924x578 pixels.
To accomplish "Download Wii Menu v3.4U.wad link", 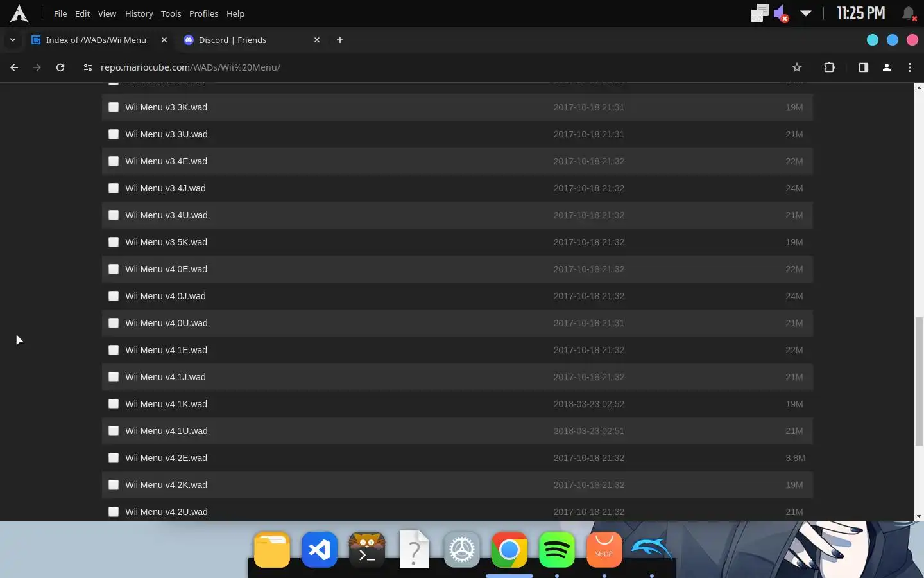I will click(166, 215).
